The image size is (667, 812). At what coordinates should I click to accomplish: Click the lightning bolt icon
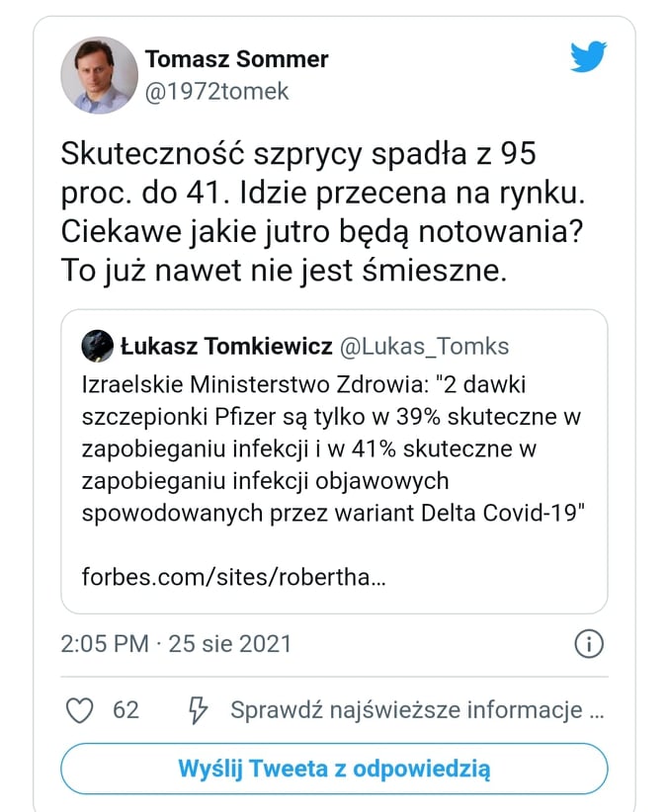tap(198, 709)
